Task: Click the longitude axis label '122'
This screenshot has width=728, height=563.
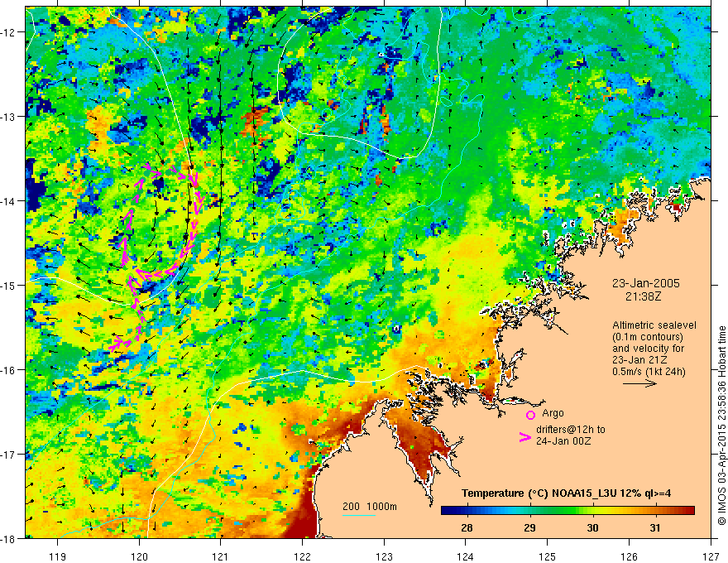Action: click(302, 557)
